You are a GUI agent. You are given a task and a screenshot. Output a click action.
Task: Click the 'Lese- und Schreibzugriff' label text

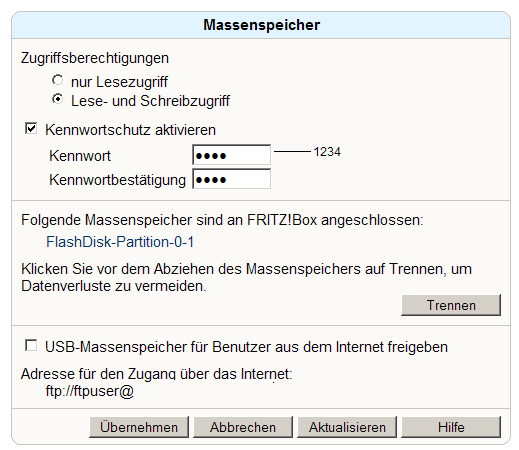150,101
